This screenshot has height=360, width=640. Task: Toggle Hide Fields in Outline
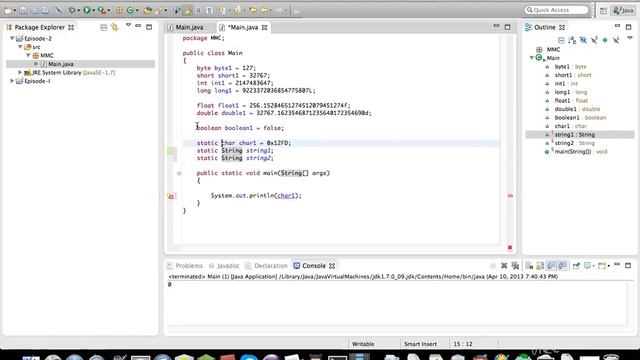pyautogui.click(x=583, y=40)
